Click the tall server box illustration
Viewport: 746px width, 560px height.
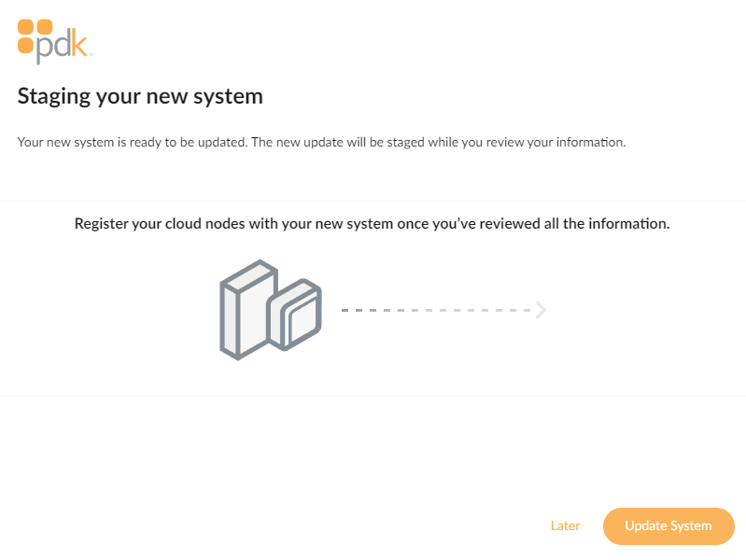pyautogui.click(x=247, y=310)
